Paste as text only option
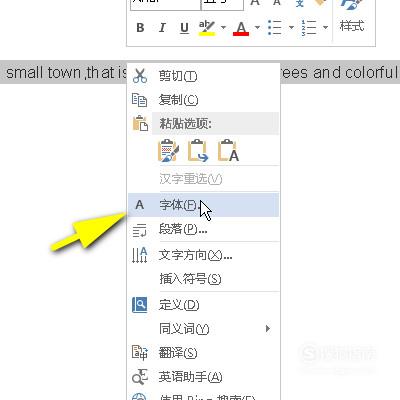400x400 pixels. point(228,151)
